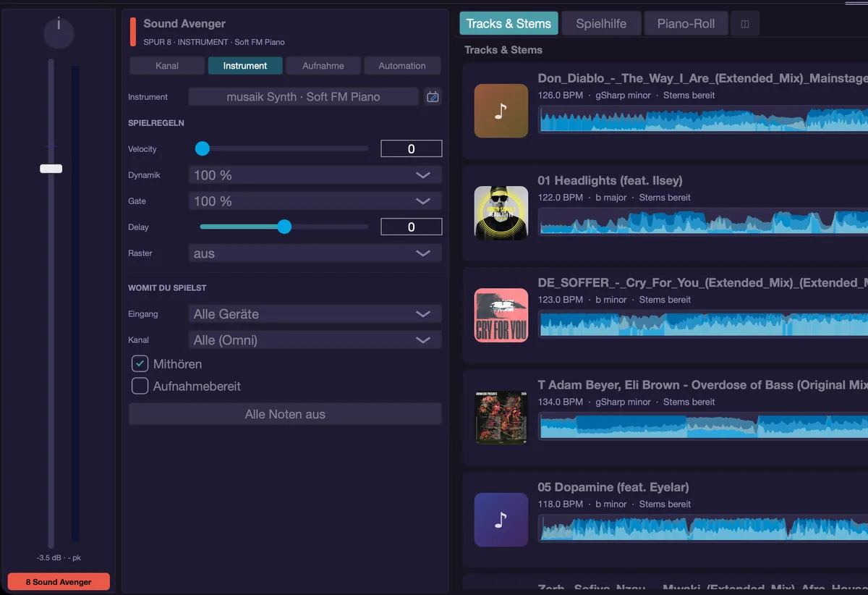
Task: Click the 01 Headlights (feat. Ilsey) title
Action: (x=610, y=180)
